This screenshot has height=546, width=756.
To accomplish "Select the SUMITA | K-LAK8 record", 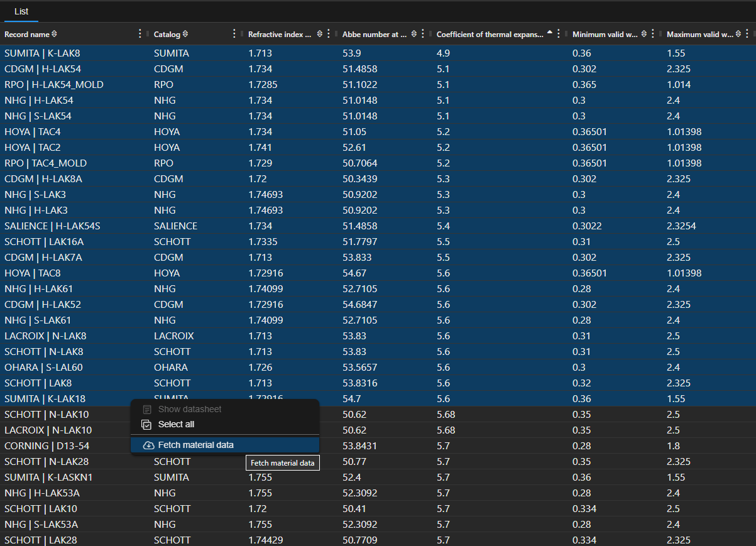I will coord(378,53).
